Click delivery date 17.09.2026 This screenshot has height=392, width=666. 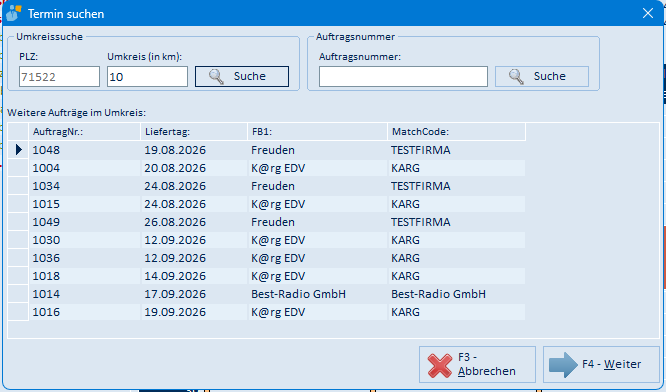tap(175, 294)
